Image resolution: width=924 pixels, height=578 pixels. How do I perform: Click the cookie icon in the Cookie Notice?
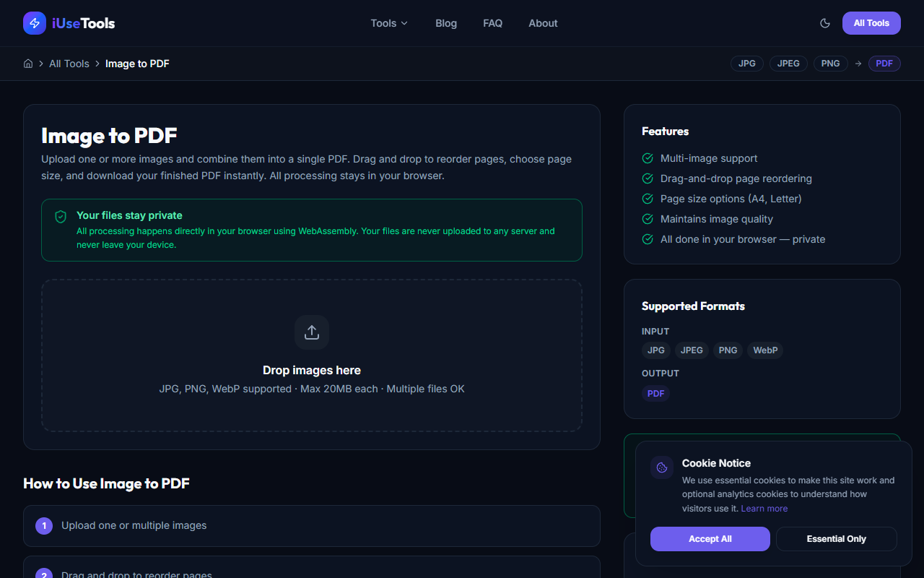(x=661, y=467)
